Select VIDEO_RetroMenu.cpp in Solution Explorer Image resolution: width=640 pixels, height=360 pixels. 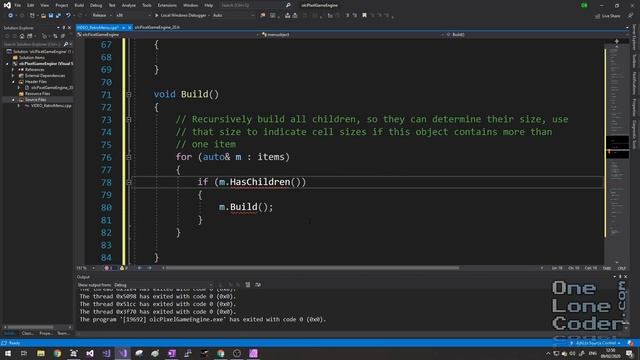coord(51,106)
